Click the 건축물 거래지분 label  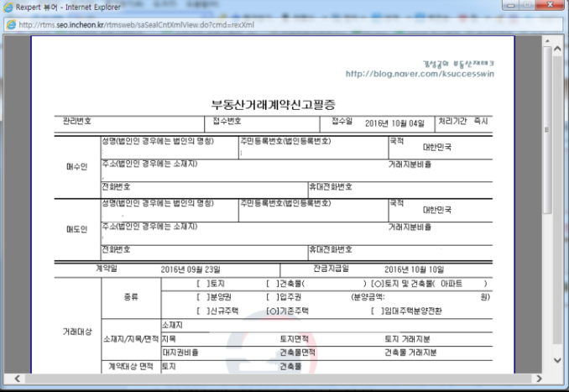(410, 353)
